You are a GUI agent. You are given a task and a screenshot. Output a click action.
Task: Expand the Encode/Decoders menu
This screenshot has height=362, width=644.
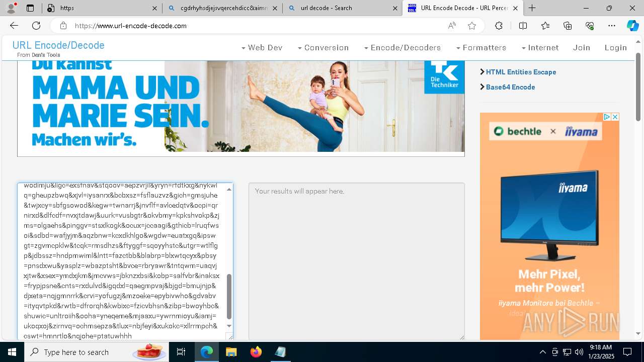402,48
